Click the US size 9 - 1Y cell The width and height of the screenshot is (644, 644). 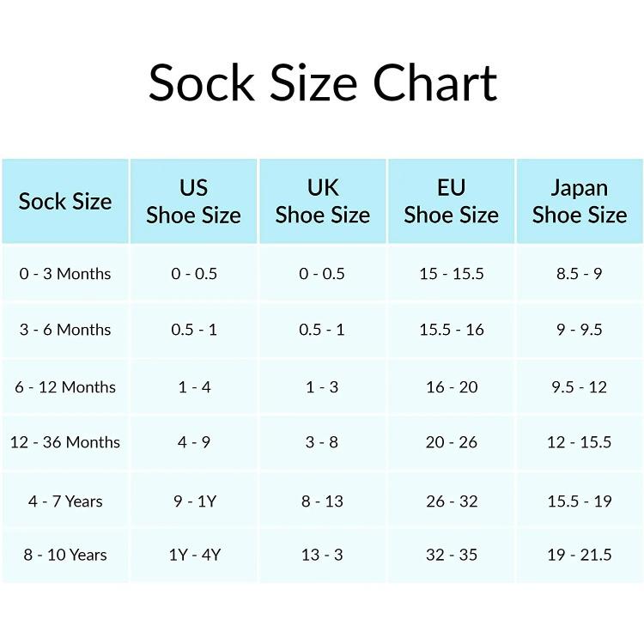point(194,501)
